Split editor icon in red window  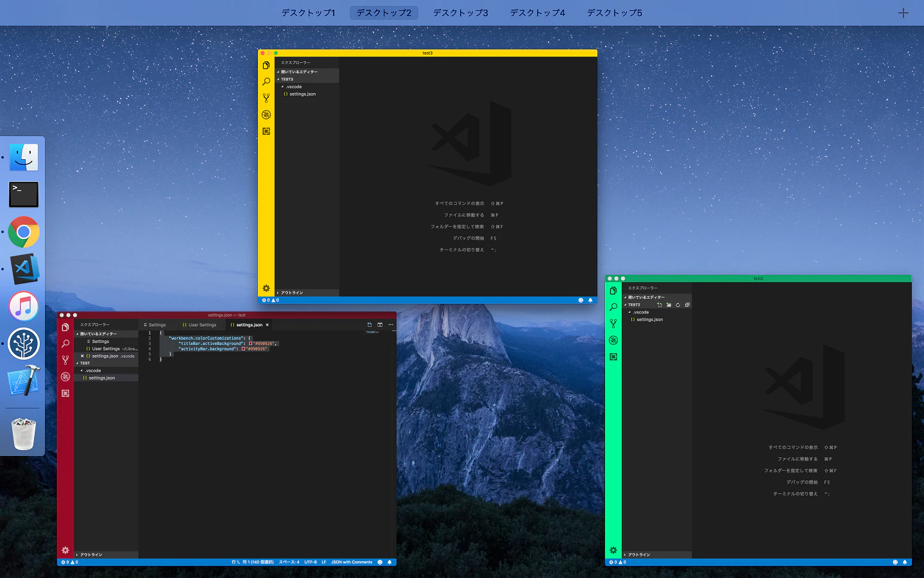[380, 325]
